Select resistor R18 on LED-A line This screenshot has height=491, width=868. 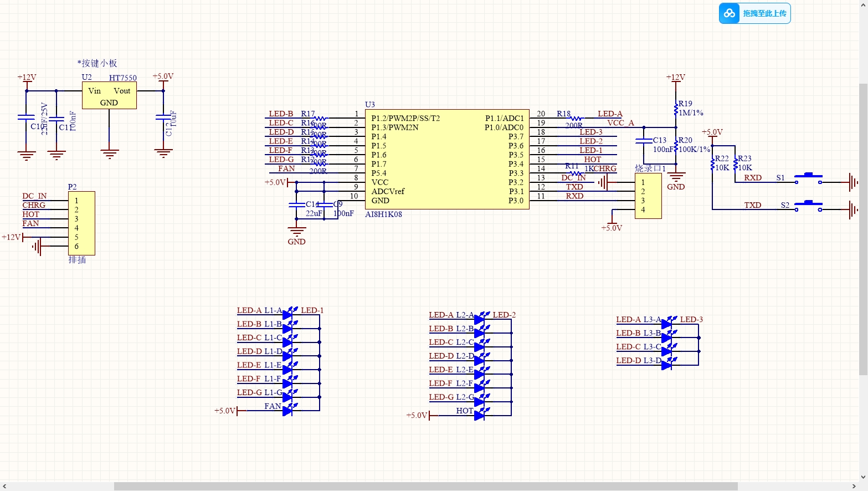pyautogui.click(x=576, y=118)
